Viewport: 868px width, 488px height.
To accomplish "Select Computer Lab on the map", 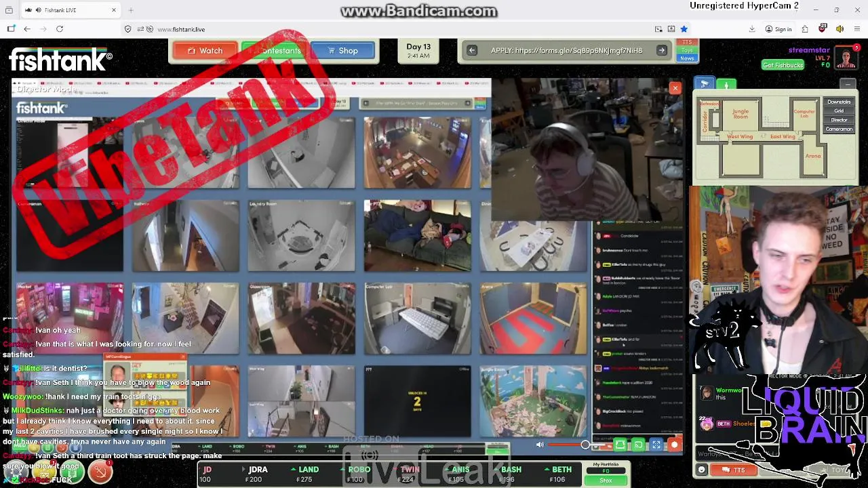I will (x=804, y=113).
